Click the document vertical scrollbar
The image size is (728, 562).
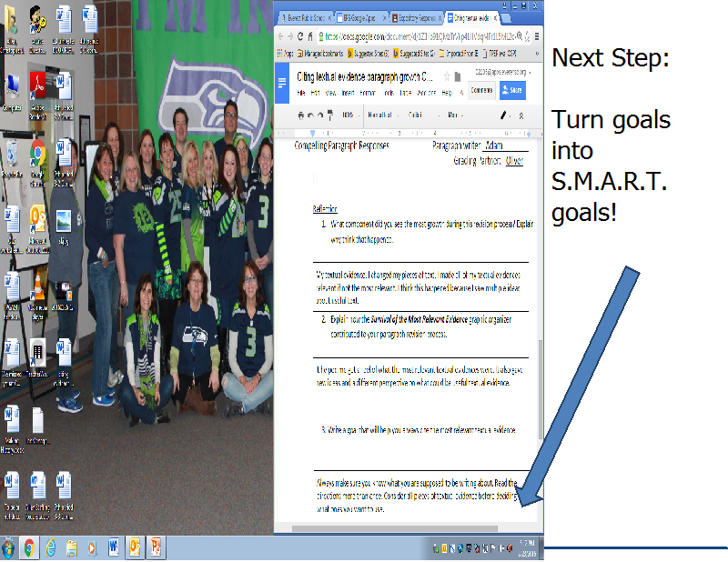pos(540,389)
